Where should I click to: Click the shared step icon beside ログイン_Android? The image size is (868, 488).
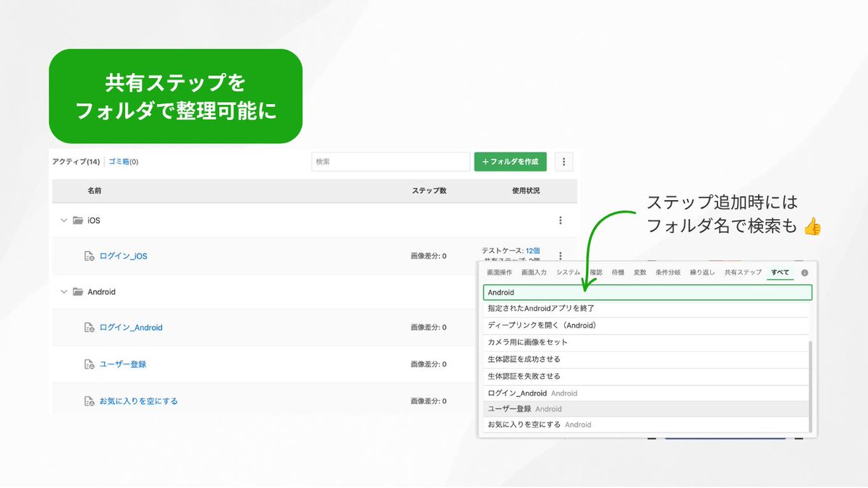[x=89, y=328]
